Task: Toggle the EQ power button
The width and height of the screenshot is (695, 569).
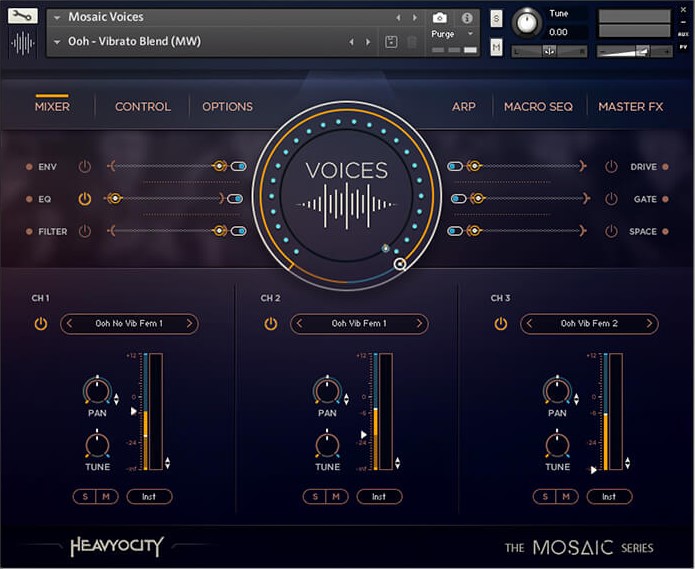Action: pyautogui.click(x=85, y=199)
